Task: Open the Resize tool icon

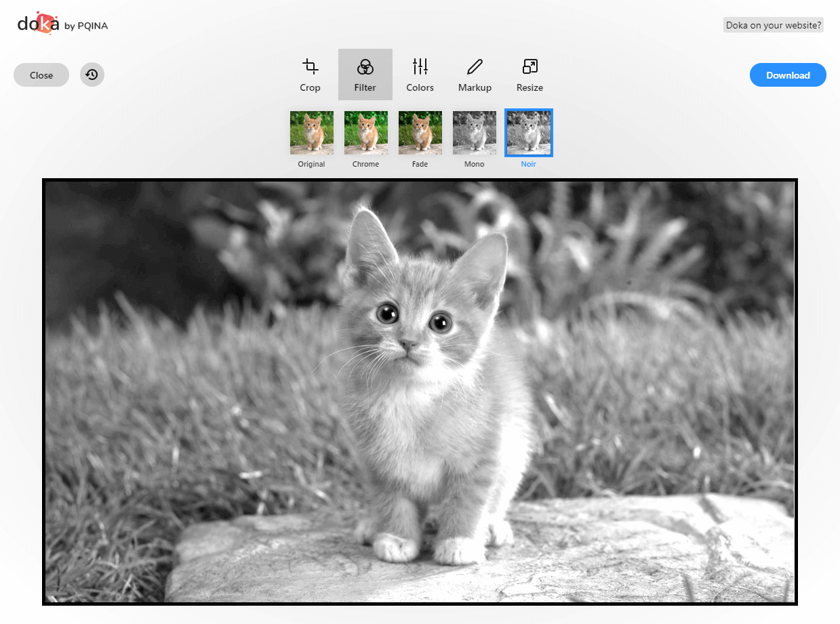Action: (x=529, y=66)
